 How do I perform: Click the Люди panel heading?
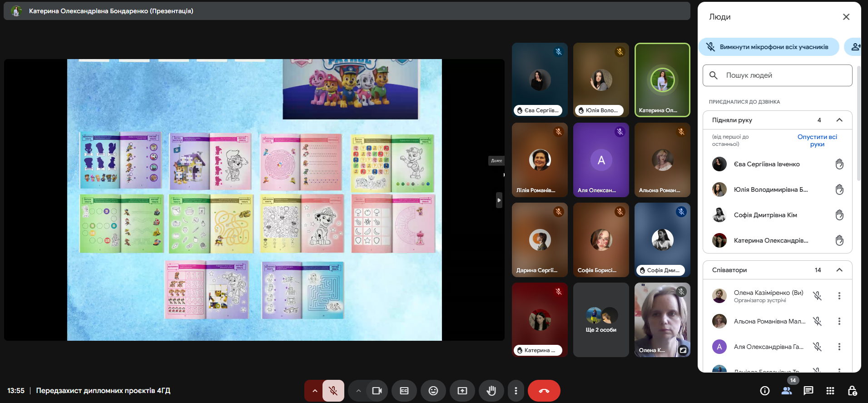720,17
